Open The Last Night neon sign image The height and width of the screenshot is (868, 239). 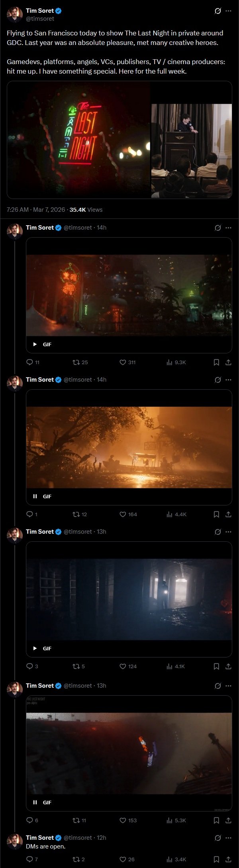[79, 140]
